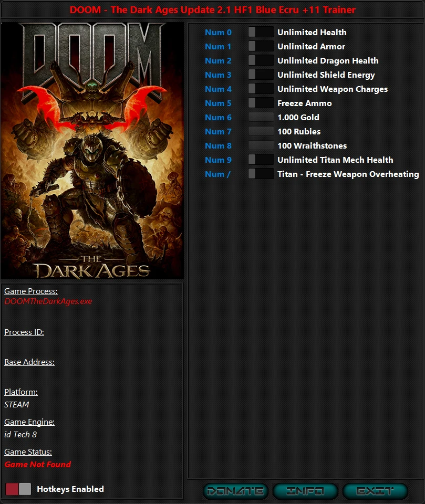Toggle Unlimited Armor on

[261, 46]
